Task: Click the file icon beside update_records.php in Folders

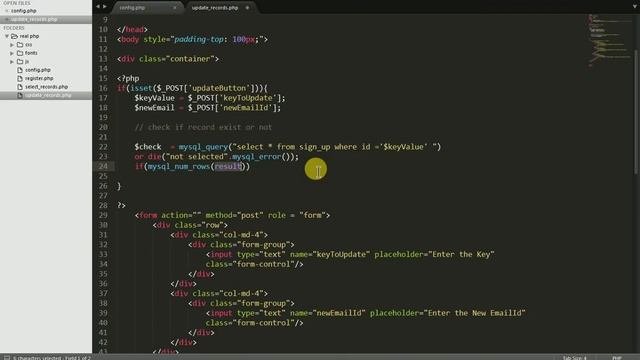Action: [x=20, y=96]
